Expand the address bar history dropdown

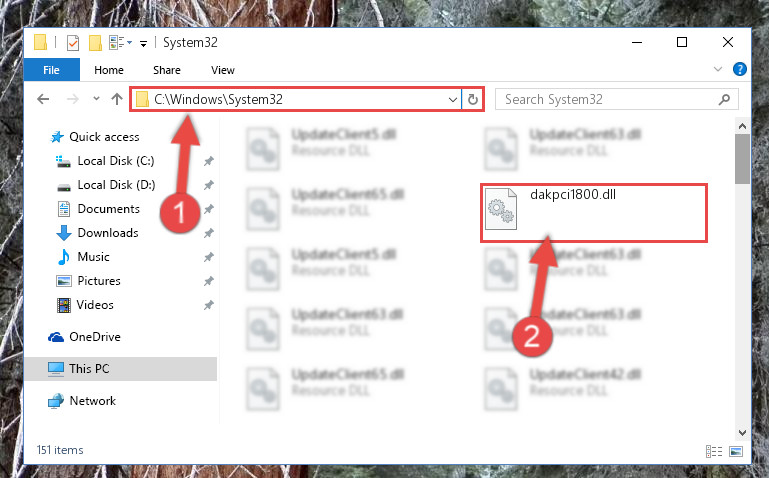(x=453, y=100)
